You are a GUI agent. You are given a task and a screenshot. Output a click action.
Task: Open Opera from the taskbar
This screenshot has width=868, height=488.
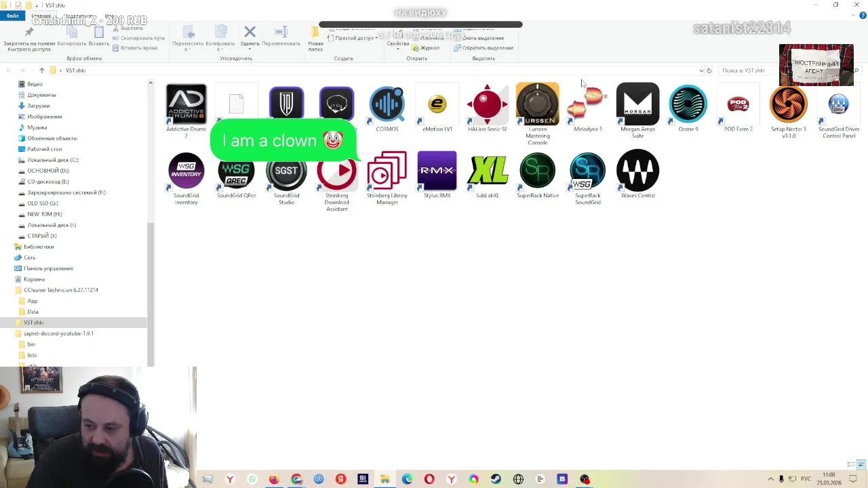[x=429, y=479]
